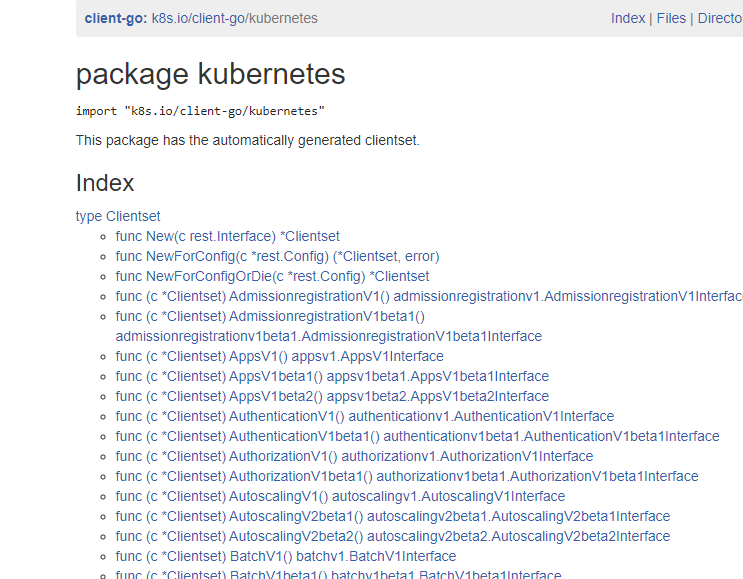This screenshot has width=743, height=579.
Task: Open BatchV1beta1() method link
Action: 338,574
